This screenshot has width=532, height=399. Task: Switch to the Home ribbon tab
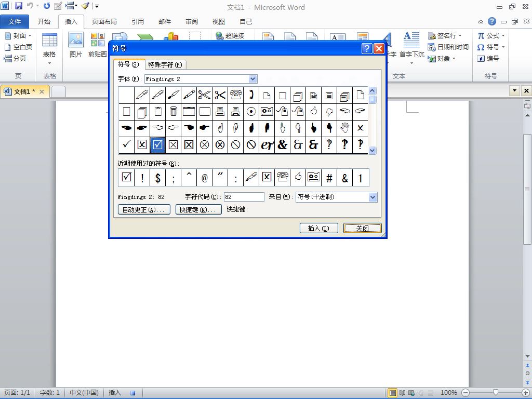(44, 22)
